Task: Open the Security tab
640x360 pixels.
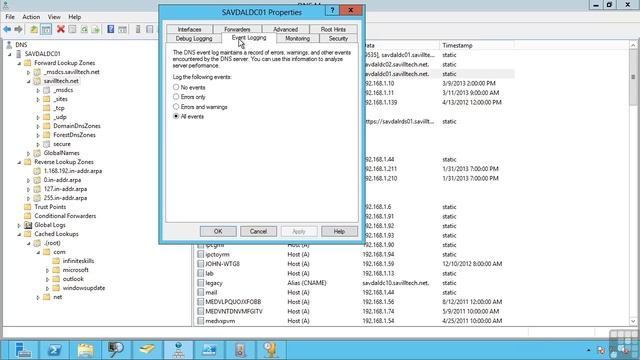Action: (x=338, y=38)
